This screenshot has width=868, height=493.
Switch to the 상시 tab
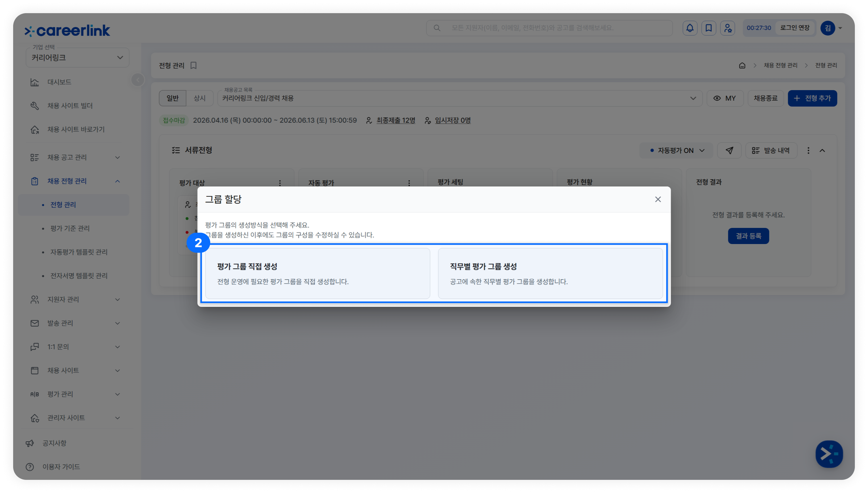[200, 98]
